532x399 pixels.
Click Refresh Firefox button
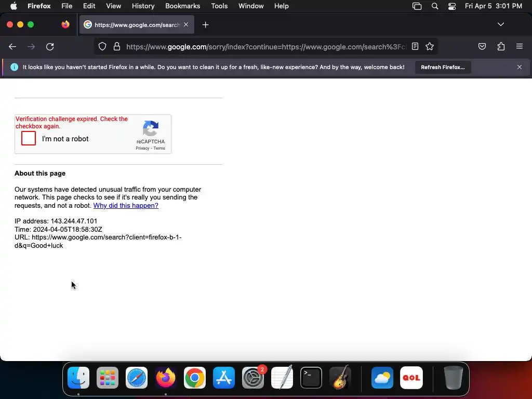443,67
